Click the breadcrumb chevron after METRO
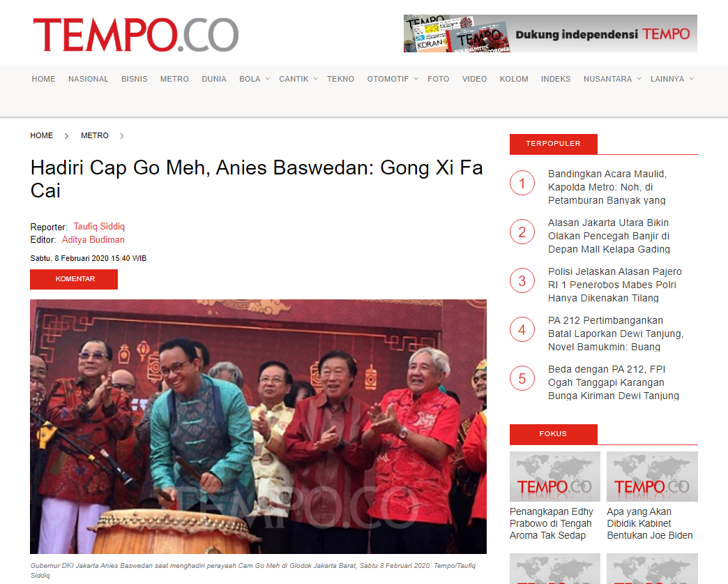This screenshot has width=728, height=584. 121,136
